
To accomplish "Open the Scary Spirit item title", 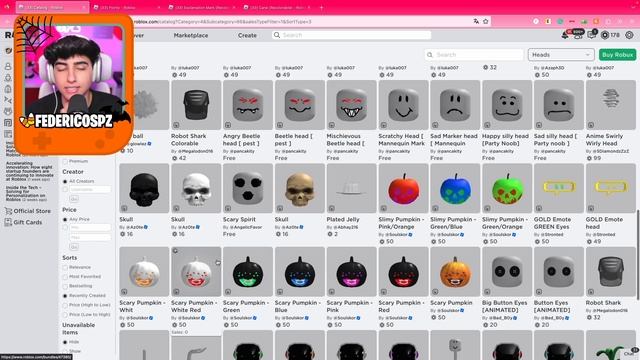I will 239,220.
